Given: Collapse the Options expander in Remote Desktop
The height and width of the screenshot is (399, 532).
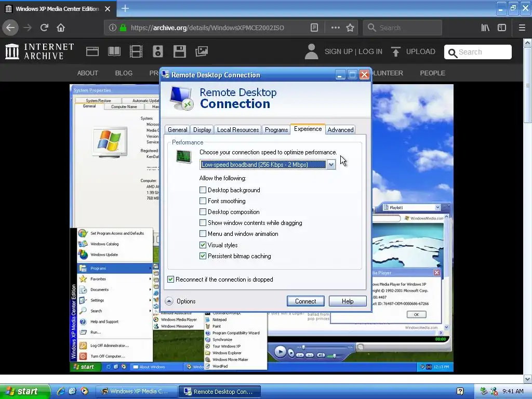Looking at the screenshot, I should [x=169, y=301].
